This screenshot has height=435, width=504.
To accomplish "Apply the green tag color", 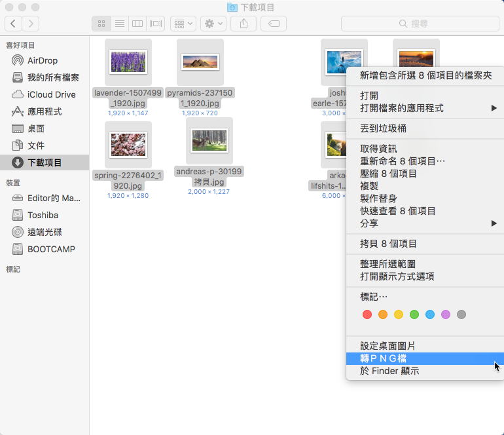I will [x=414, y=314].
